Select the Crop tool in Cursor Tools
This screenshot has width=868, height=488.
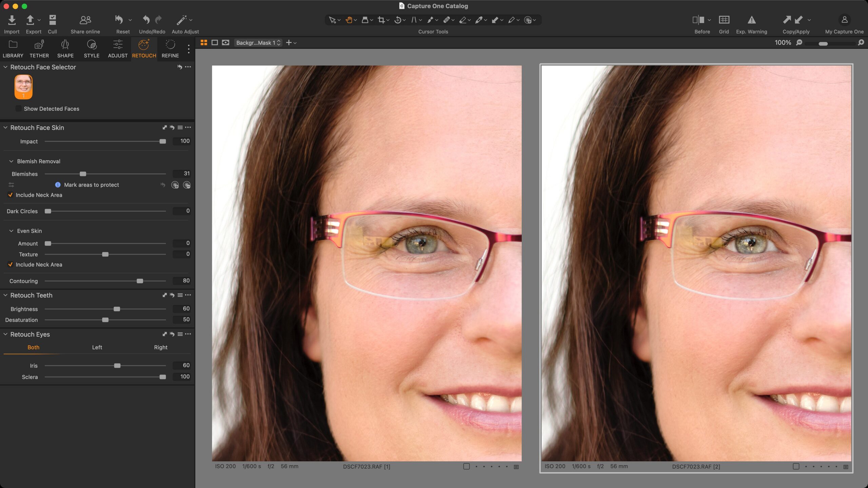pyautogui.click(x=381, y=20)
